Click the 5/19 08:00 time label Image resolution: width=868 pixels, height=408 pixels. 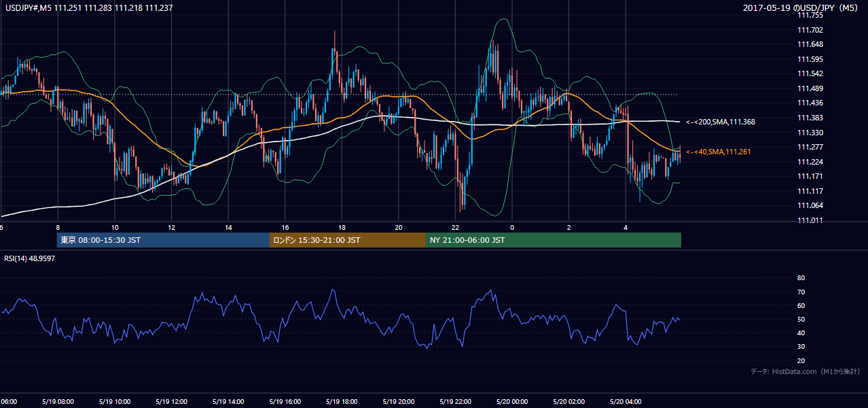[x=57, y=401]
